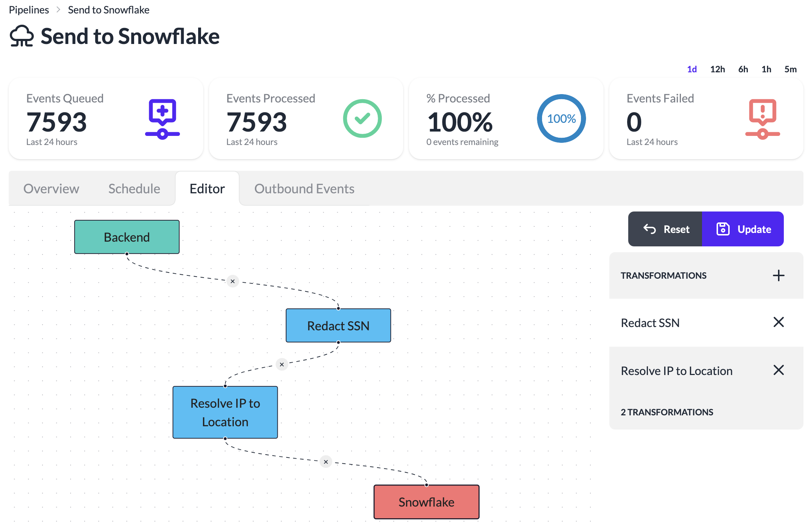Image resolution: width=810 pixels, height=532 pixels.
Task: Click the Events Queued purple icon
Action: (x=163, y=119)
